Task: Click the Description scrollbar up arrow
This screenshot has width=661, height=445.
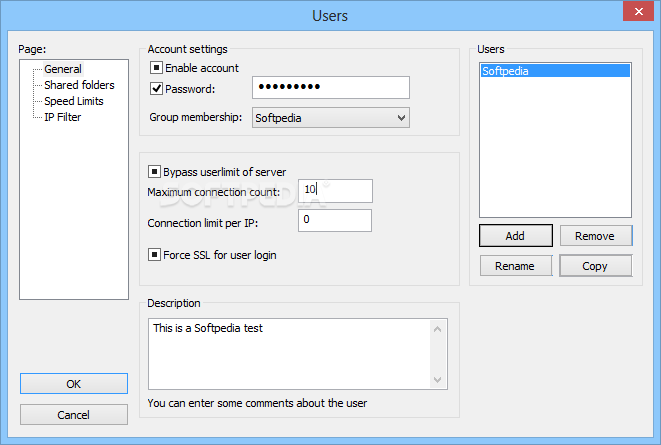Action: 438,329
